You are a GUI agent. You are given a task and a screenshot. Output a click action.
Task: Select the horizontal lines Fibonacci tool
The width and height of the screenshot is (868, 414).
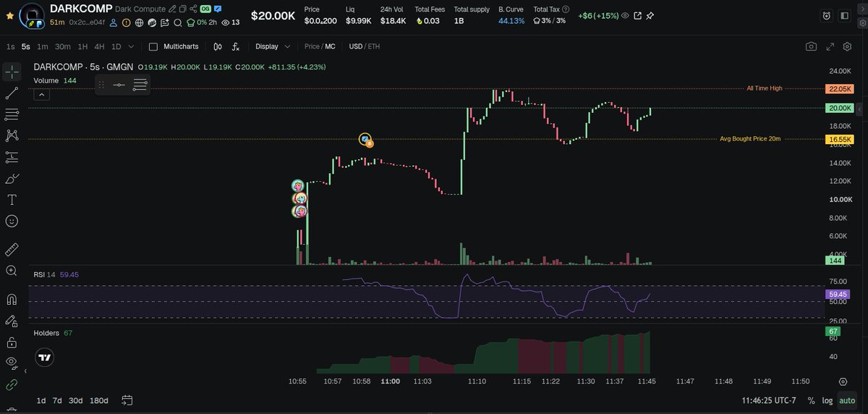point(12,114)
